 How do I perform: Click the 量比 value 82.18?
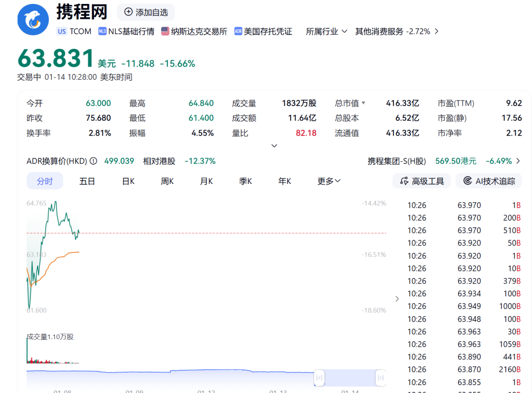[x=306, y=133]
